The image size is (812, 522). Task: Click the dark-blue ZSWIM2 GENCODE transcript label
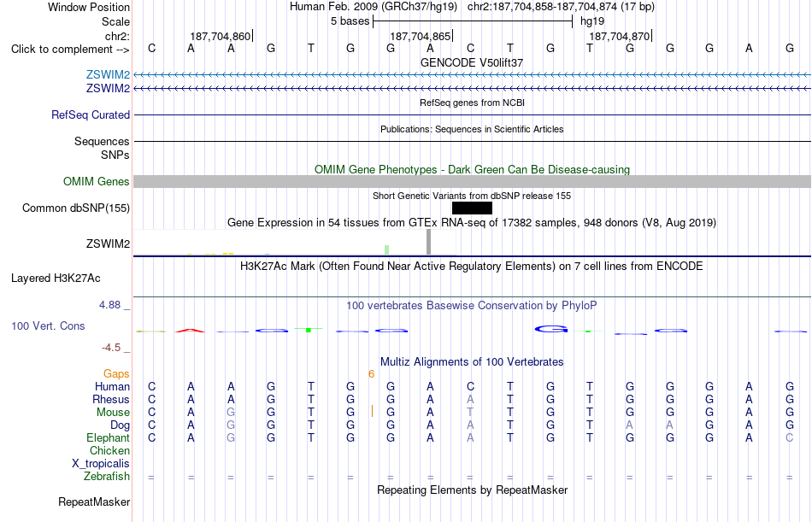108,89
